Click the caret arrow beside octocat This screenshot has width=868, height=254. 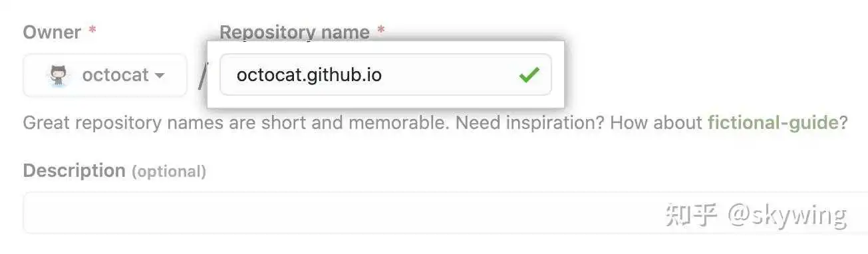tap(160, 76)
